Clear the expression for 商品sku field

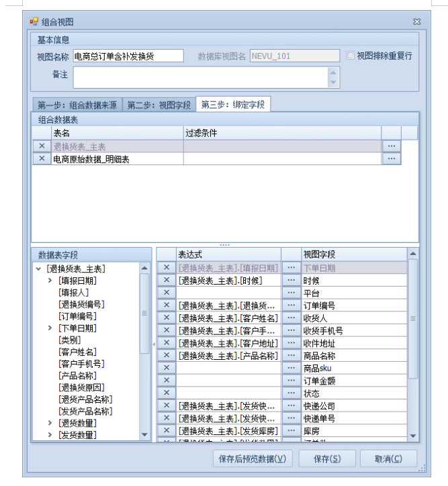167,368
